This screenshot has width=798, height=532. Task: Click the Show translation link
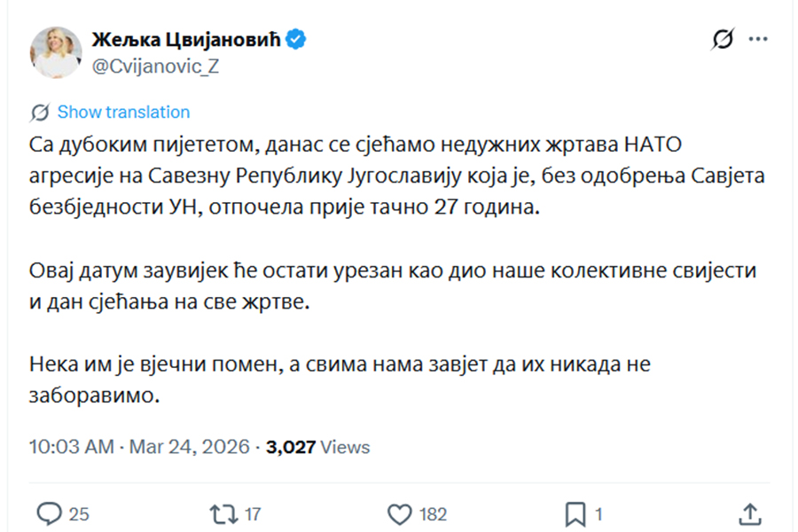[x=123, y=113]
